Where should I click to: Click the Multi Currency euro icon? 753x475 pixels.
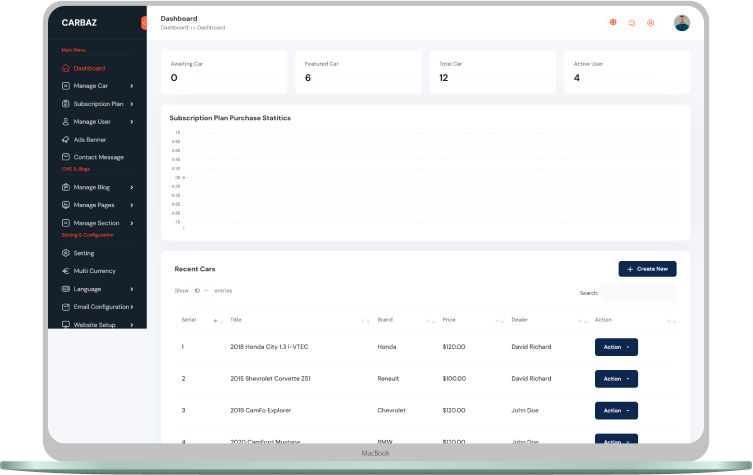[65, 271]
